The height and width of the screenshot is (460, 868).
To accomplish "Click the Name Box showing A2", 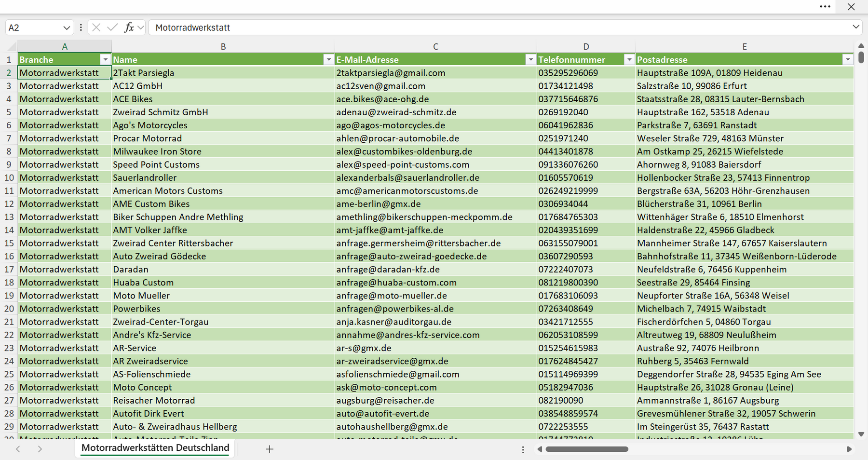I will pos(34,28).
